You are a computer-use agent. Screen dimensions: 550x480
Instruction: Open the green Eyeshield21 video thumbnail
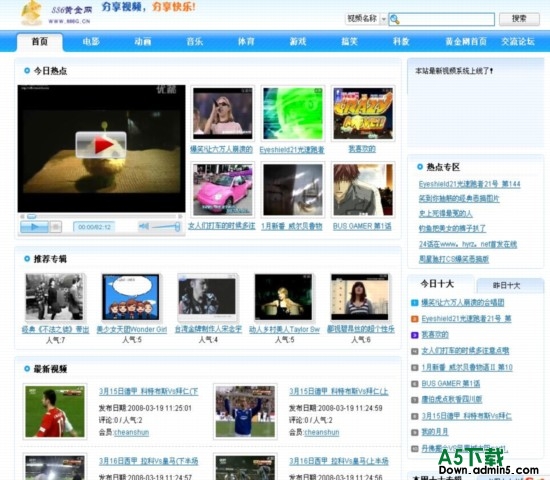[293, 113]
